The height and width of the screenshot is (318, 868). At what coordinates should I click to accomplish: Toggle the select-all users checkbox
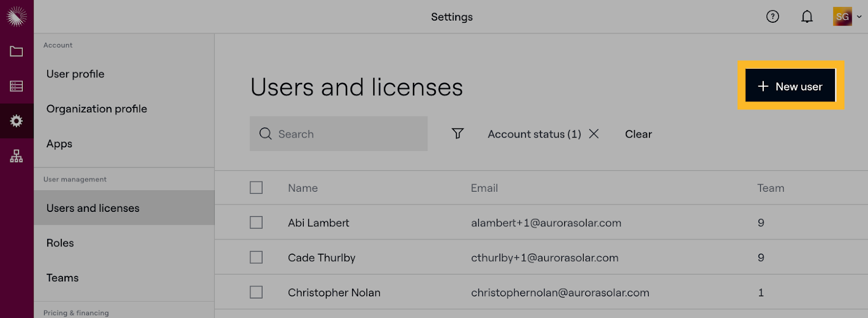pyautogui.click(x=256, y=187)
